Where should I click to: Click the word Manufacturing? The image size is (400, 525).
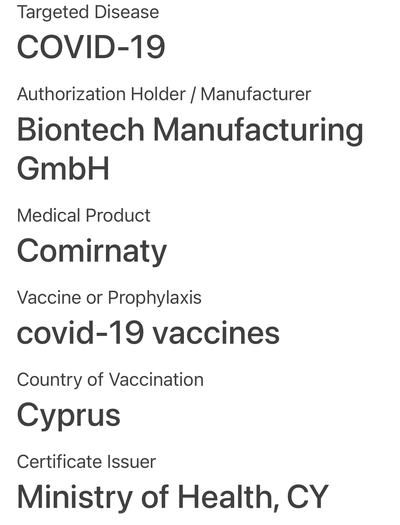click(x=258, y=131)
